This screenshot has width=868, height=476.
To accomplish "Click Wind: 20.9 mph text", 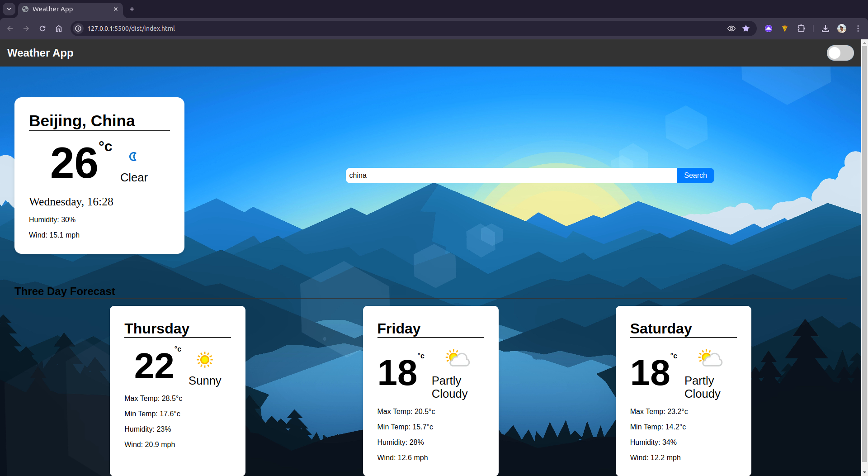I will coord(150,444).
